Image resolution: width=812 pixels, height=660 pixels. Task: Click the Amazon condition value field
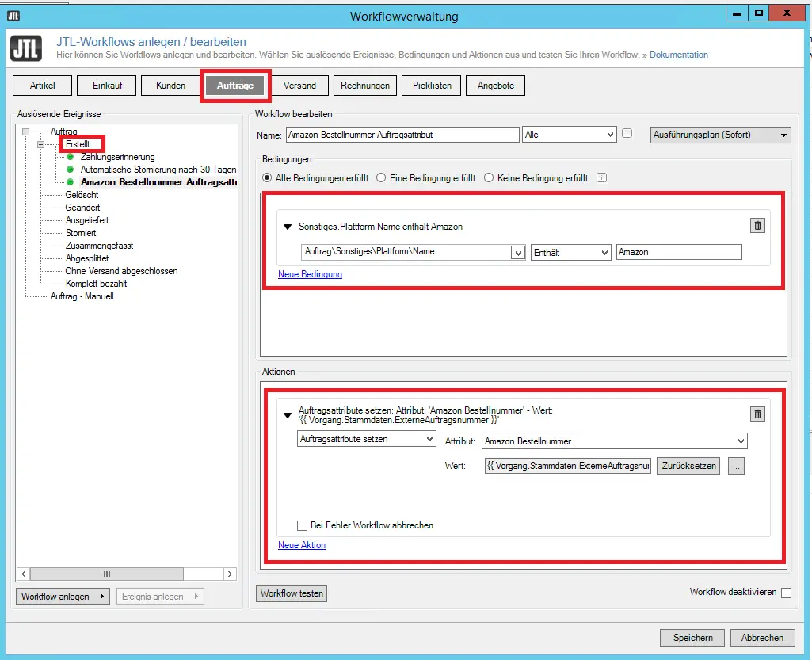tap(679, 252)
